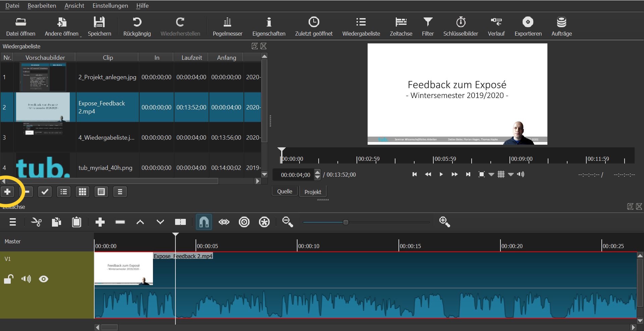Open the timeline hamburger menu
The width and height of the screenshot is (644, 331).
coord(13,222)
